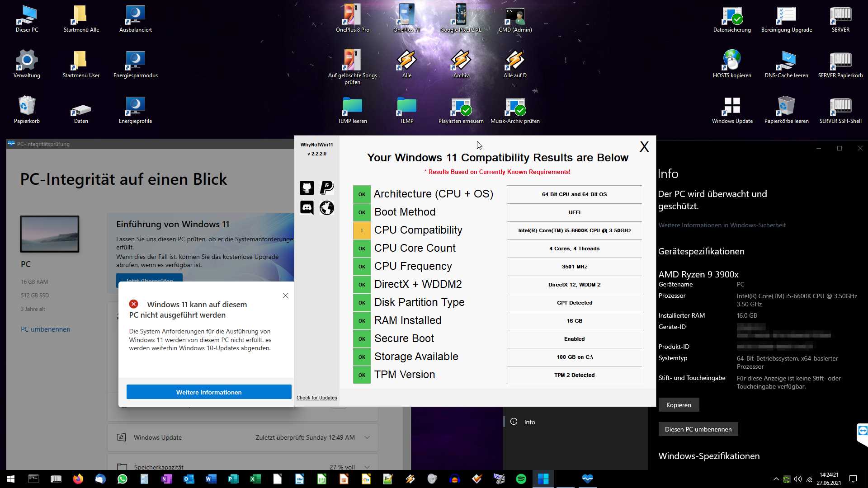Click the '512 GB SSD' text in PC-Integritätsprüfung

coord(35,296)
